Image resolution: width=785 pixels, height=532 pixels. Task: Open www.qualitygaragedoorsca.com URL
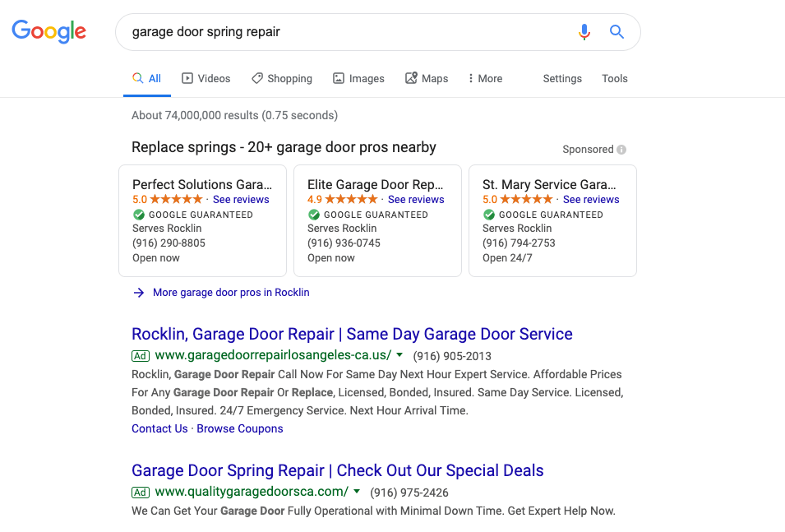(x=252, y=492)
